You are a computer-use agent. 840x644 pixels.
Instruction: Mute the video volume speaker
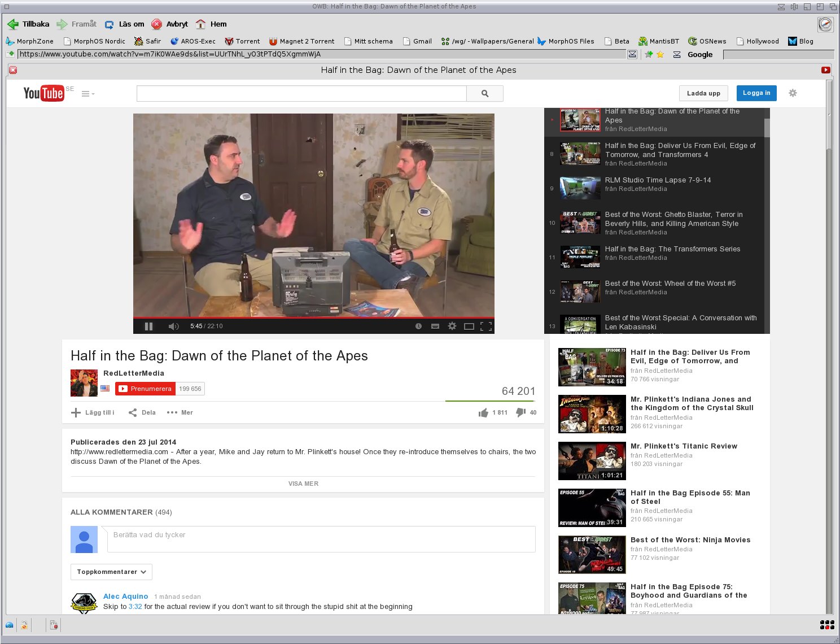[173, 326]
